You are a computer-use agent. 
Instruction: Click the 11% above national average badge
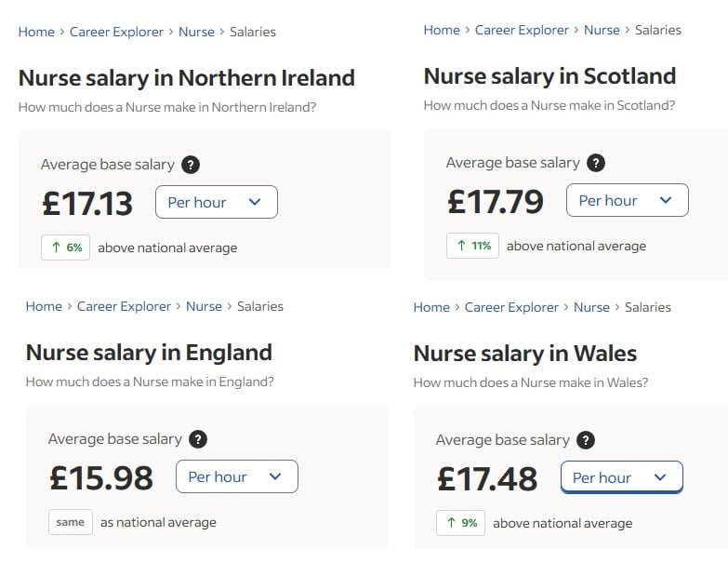(472, 246)
